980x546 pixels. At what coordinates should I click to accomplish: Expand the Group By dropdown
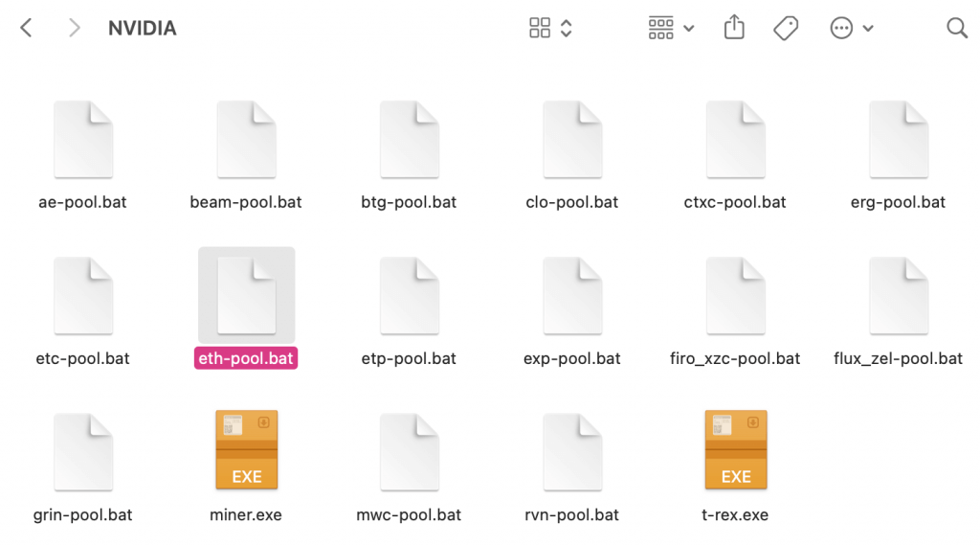click(671, 29)
